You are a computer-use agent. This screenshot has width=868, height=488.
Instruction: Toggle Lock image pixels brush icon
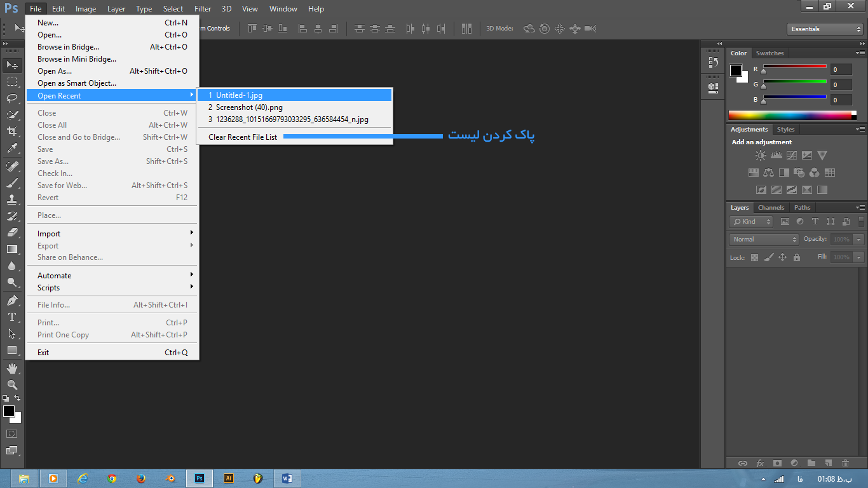768,257
